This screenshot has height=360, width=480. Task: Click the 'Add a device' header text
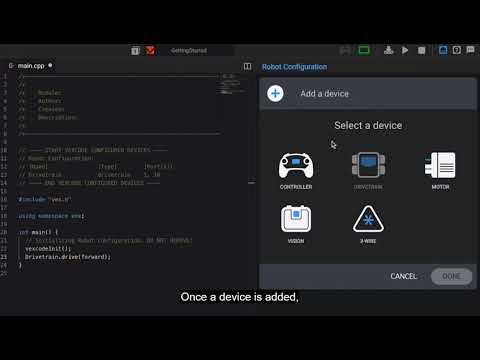point(324,94)
